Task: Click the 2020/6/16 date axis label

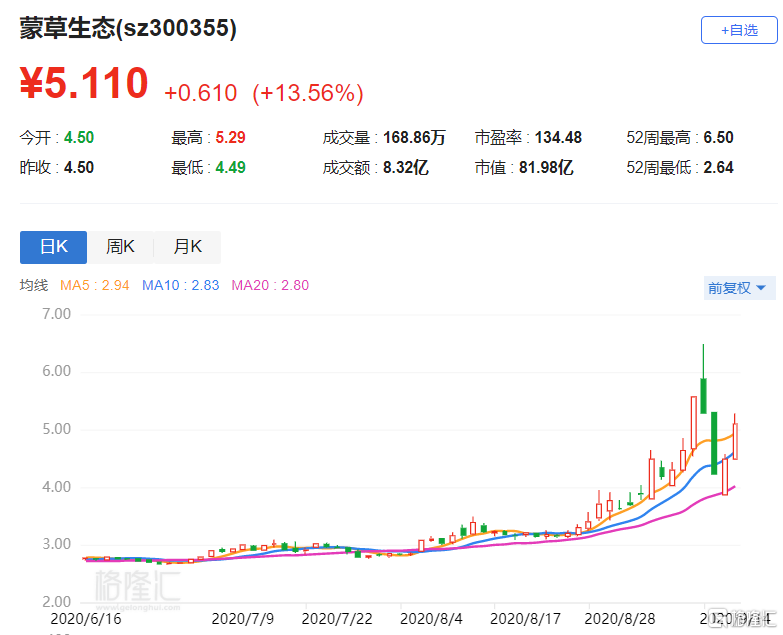Action: [86, 619]
